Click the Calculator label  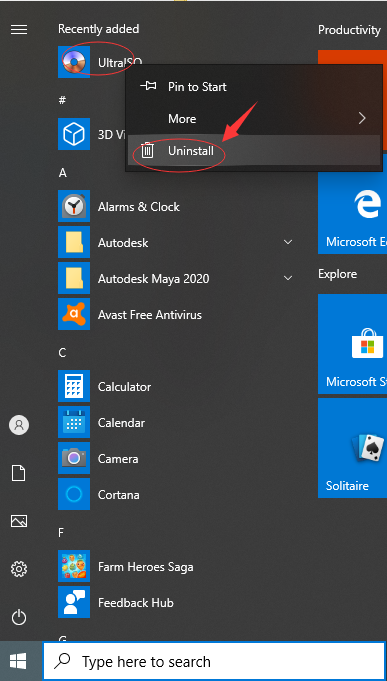click(x=124, y=387)
